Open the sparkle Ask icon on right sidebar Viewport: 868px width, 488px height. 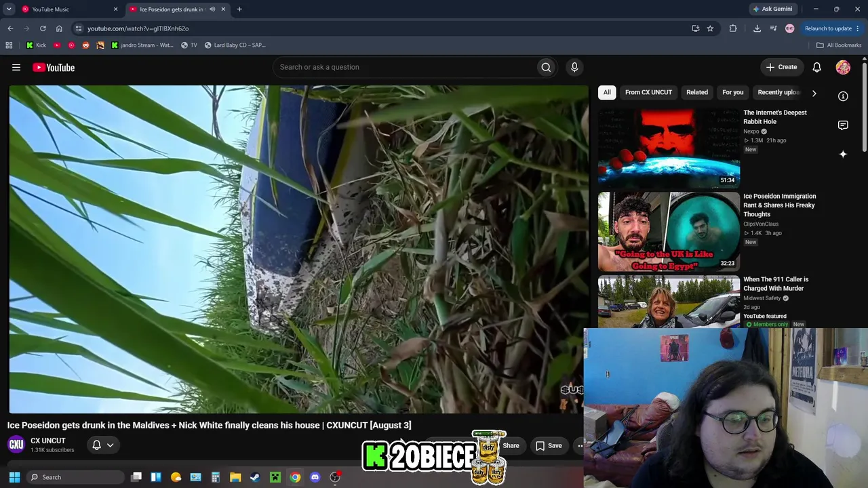tap(843, 155)
